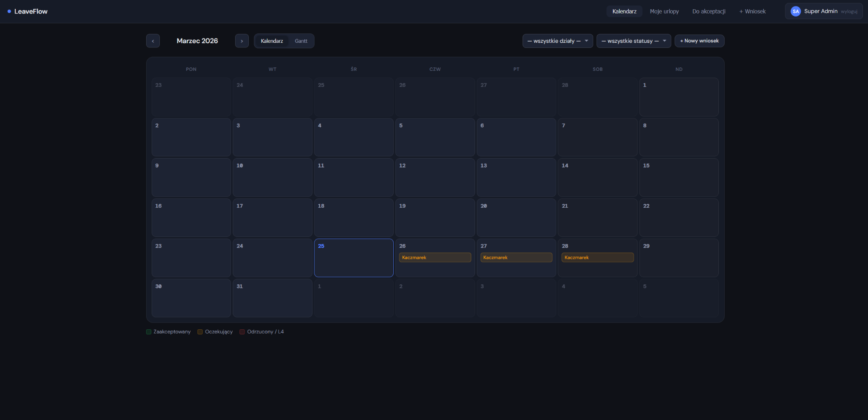
Task: Go to previous month arrow
Action: 153,41
